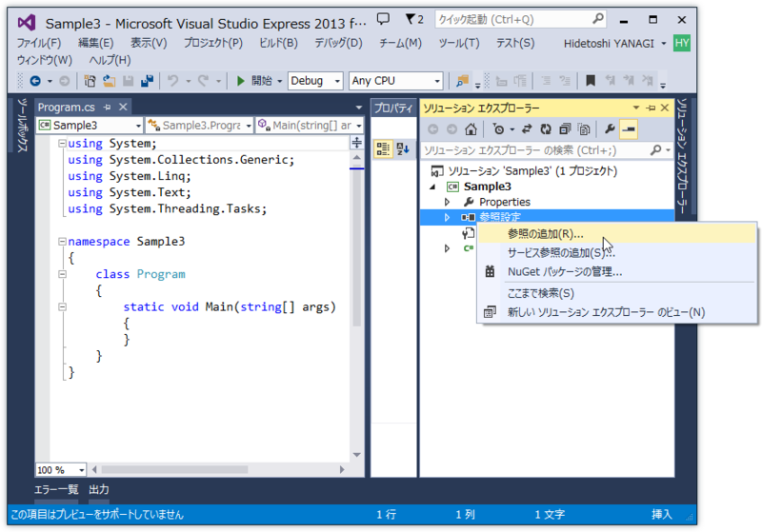Close the Program.cs tab

[124, 107]
